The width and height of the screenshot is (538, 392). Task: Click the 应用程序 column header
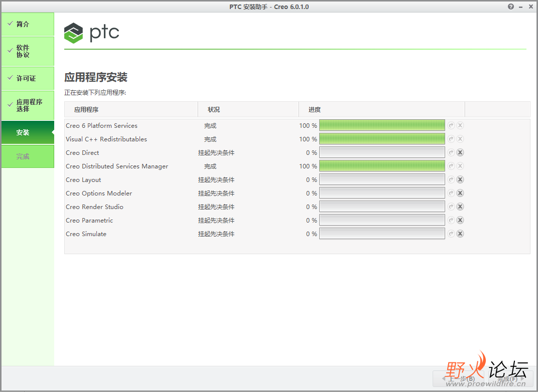pos(131,109)
